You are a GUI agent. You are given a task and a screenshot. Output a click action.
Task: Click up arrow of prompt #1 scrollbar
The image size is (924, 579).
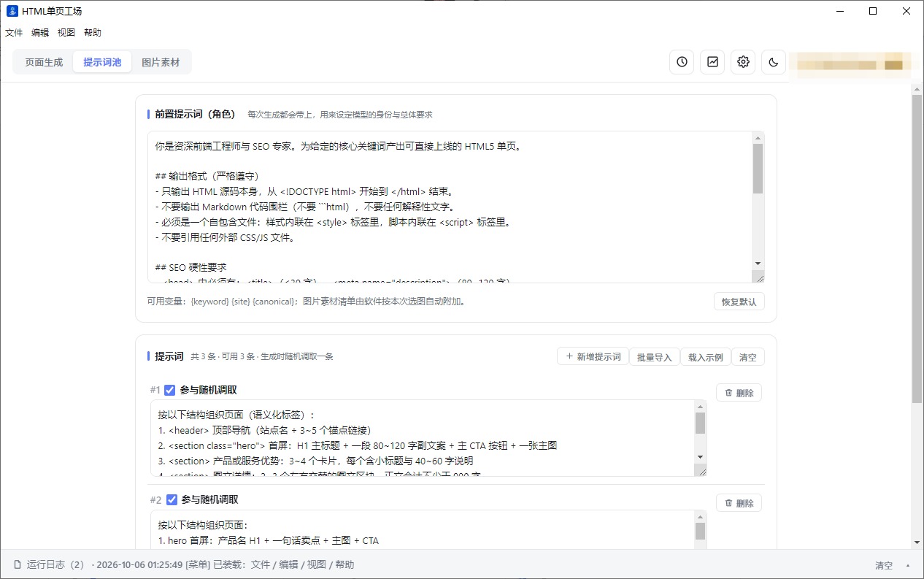[x=700, y=407]
